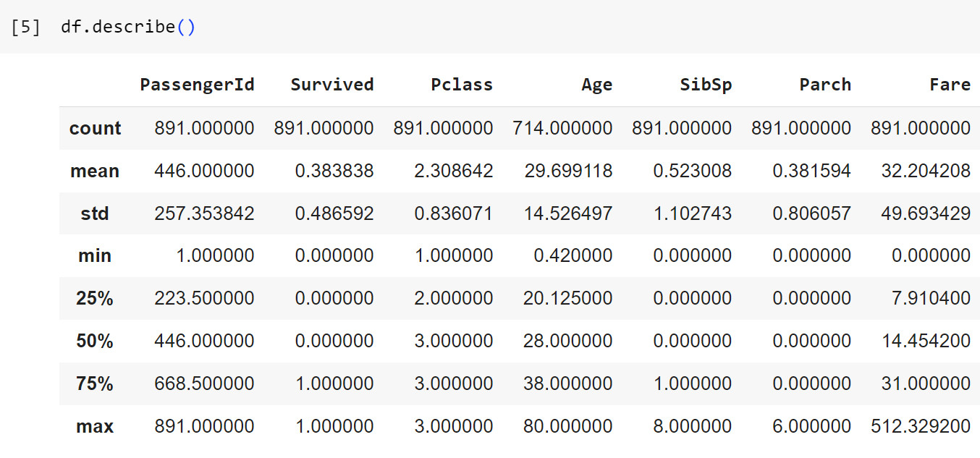Viewport: 980px width, 458px height.
Task: Select the max row label
Action: (x=95, y=426)
